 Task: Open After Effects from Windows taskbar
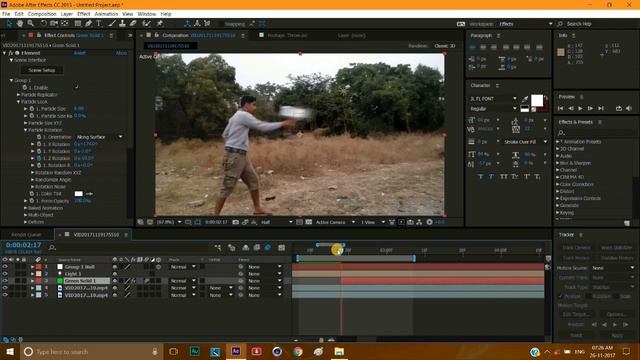(x=236, y=351)
